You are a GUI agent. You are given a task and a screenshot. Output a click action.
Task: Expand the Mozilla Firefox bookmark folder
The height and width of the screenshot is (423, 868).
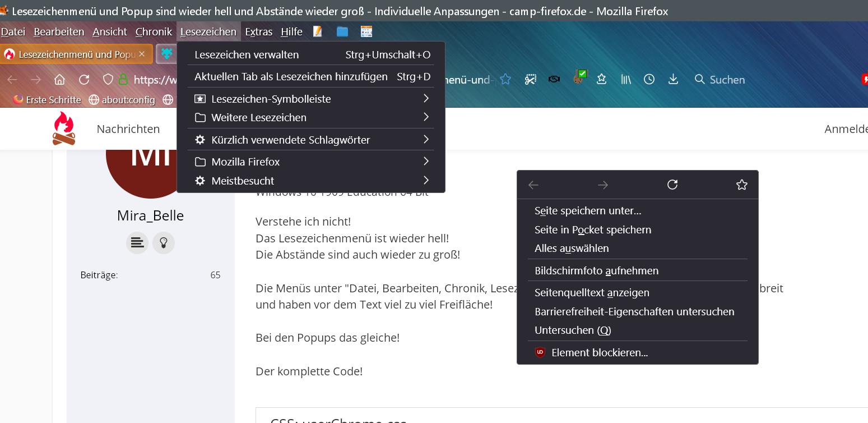tap(311, 162)
